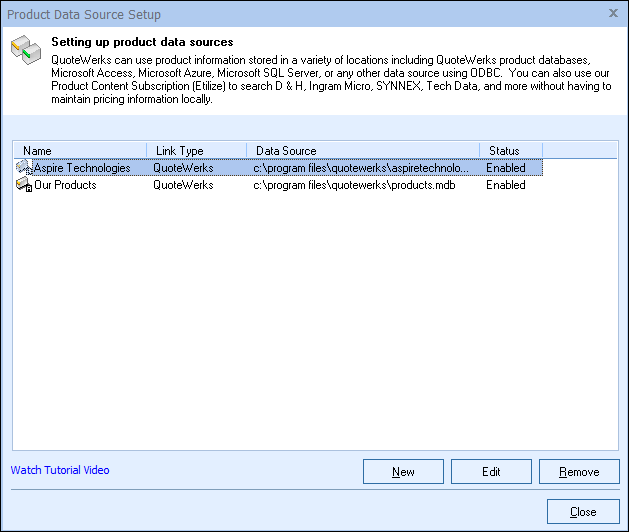Click Enabled status of Our Products
The image size is (629, 532).
(x=506, y=185)
